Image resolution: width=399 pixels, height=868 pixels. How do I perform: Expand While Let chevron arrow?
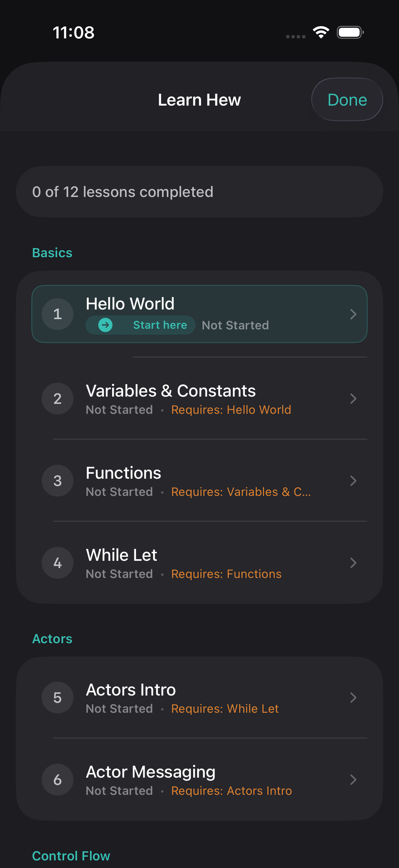coord(353,563)
